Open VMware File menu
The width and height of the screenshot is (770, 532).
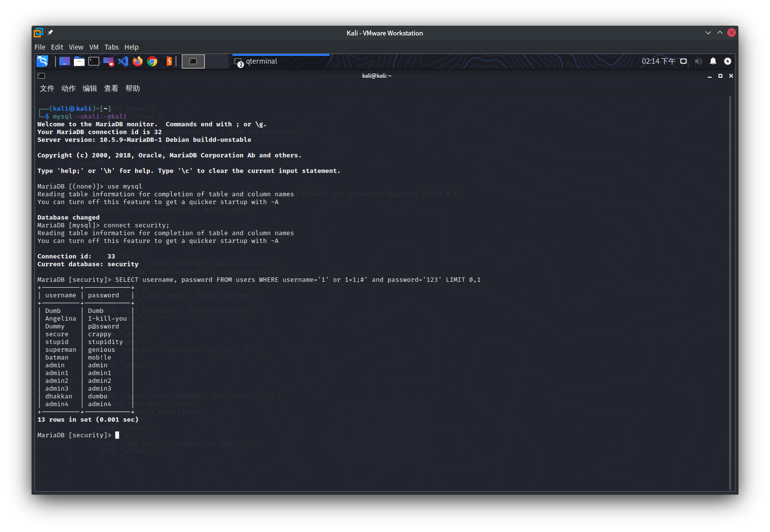point(40,47)
